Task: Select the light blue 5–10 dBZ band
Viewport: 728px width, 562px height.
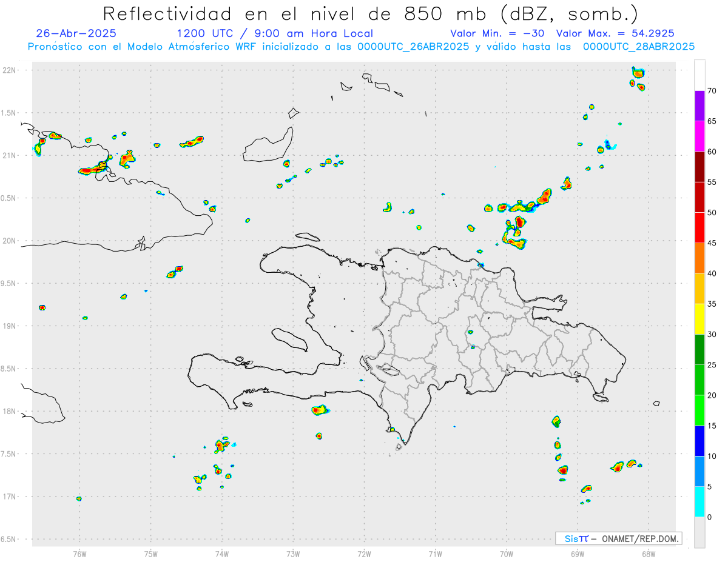Action: click(699, 472)
